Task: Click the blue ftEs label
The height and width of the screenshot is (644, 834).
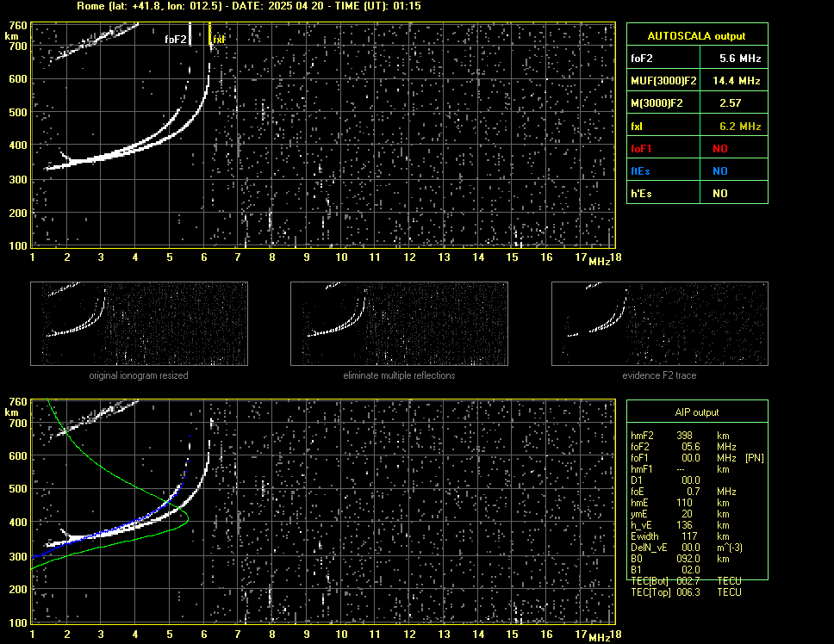Action: 640,171
